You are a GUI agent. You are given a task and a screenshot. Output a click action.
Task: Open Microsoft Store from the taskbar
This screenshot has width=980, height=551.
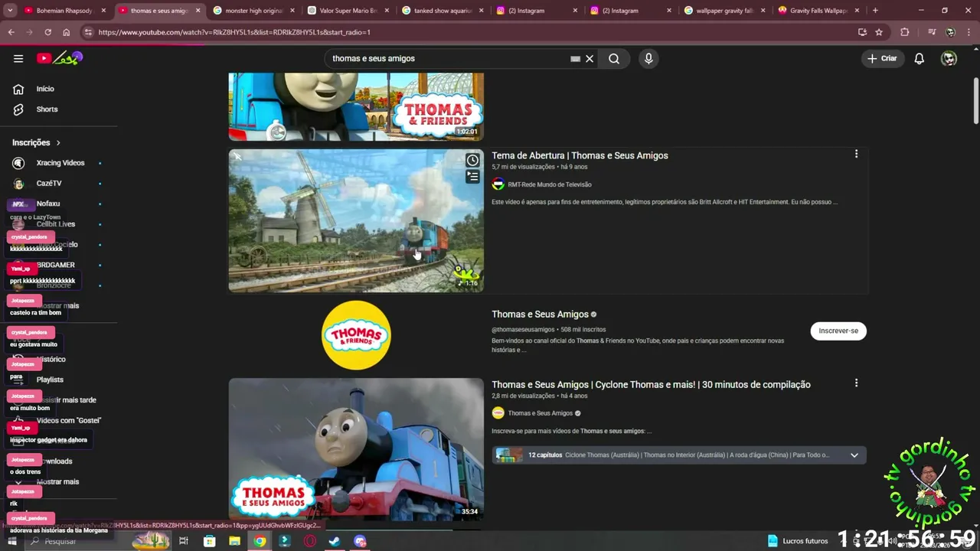point(209,541)
